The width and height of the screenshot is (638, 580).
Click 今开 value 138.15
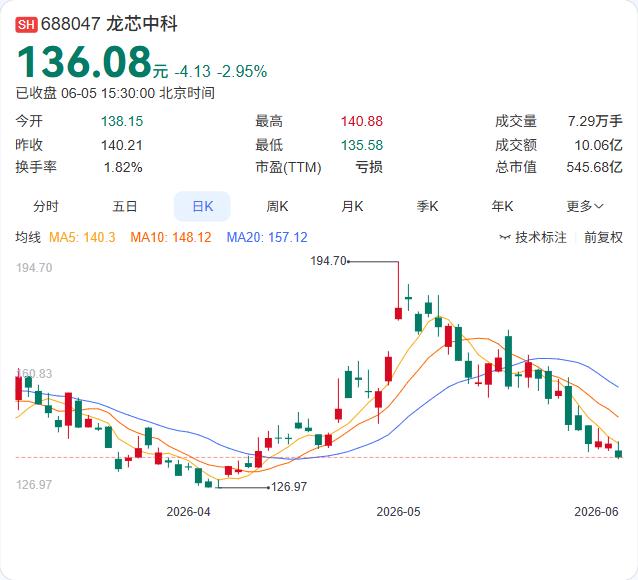[122, 121]
